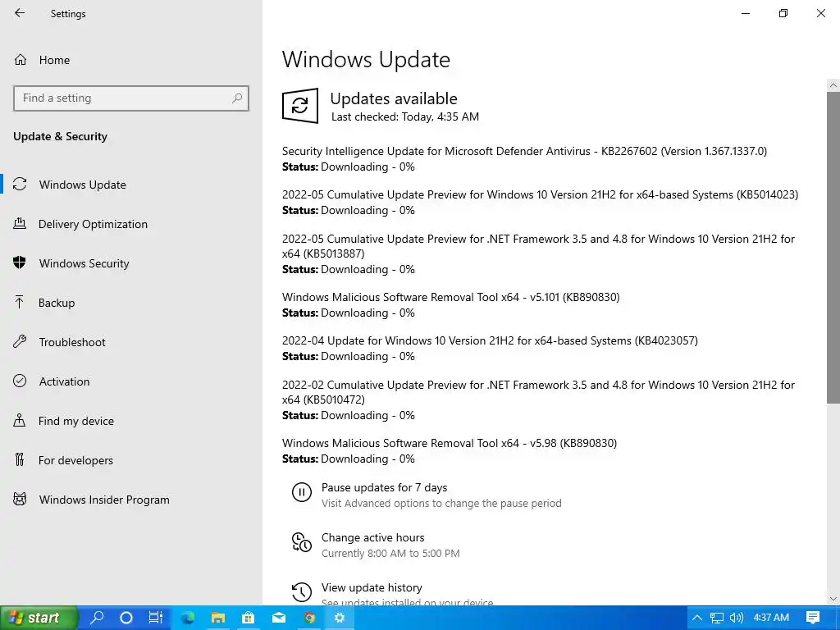
Task: Click the Removal Tool v5.98 text
Action: [450, 443]
